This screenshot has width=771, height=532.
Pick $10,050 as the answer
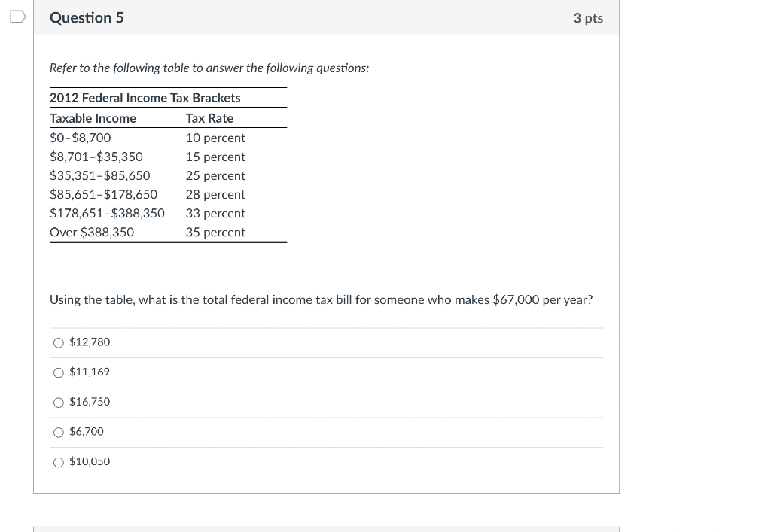(x=59, y=461)
